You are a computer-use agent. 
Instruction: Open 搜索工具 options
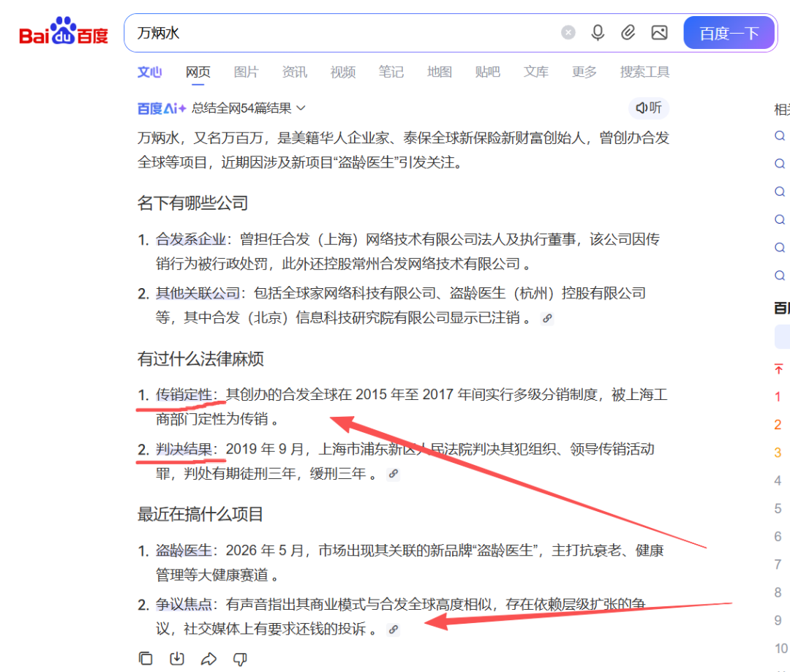pyautogui.click(x=645, y=72)
